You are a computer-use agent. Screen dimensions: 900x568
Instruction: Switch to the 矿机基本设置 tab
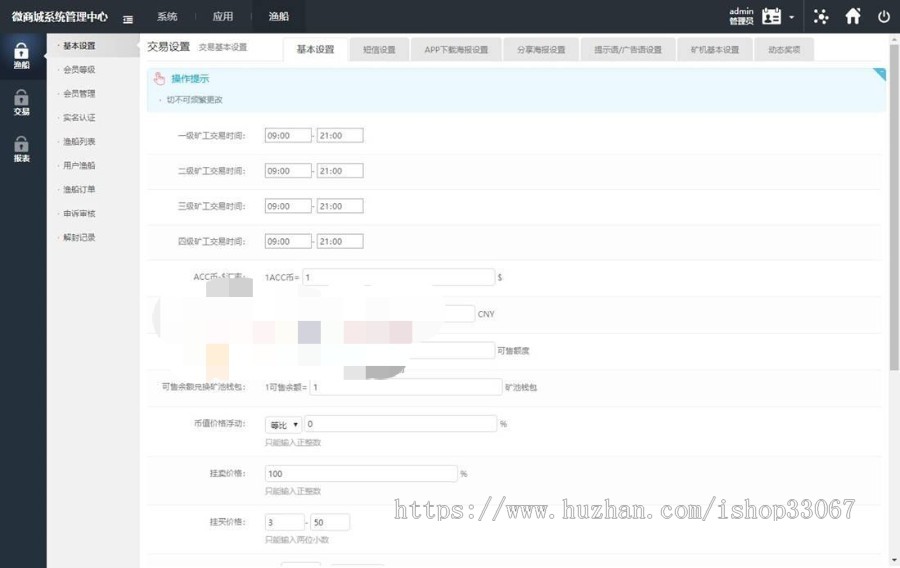(x=715, y=50)
